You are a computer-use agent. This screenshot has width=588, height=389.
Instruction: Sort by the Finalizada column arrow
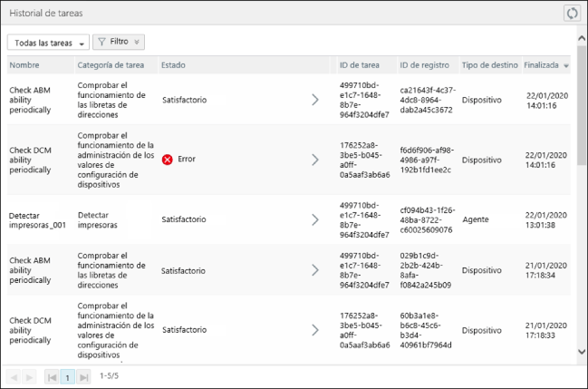click(566, 65)
